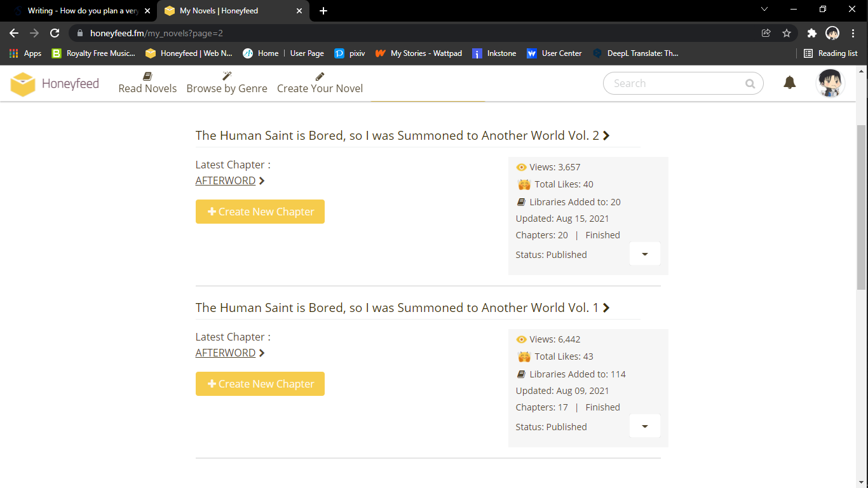Create New Chapter for Vol. 2

point(260,212)
